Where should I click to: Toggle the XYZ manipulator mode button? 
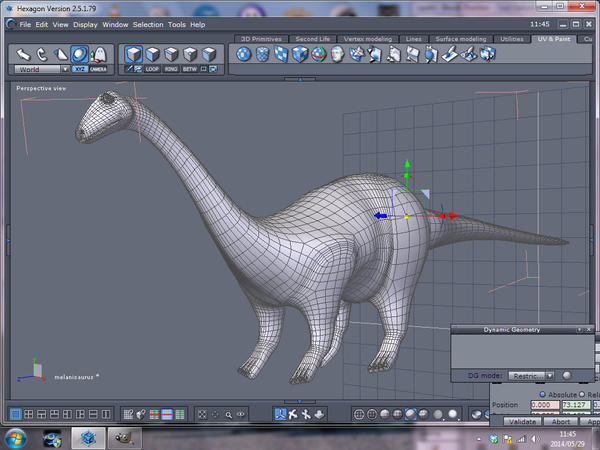(x=79, y=70)
